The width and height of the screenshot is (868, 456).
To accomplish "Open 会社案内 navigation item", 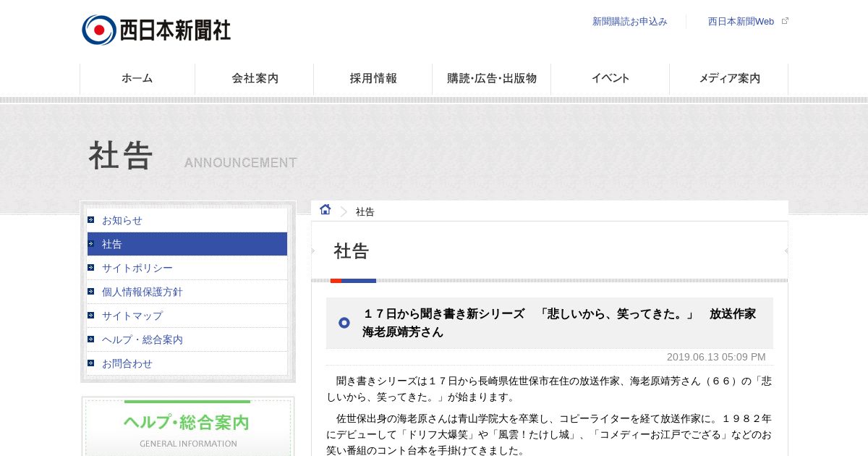I will (255, 79).
